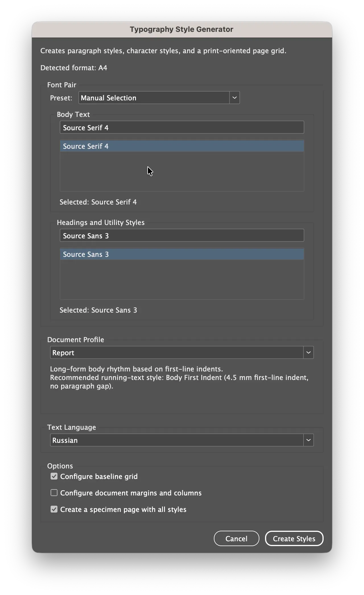The width and height of the screenshot is (364, 595).
Task: Click the Create Styles button
Action: [x=294, y=539]
